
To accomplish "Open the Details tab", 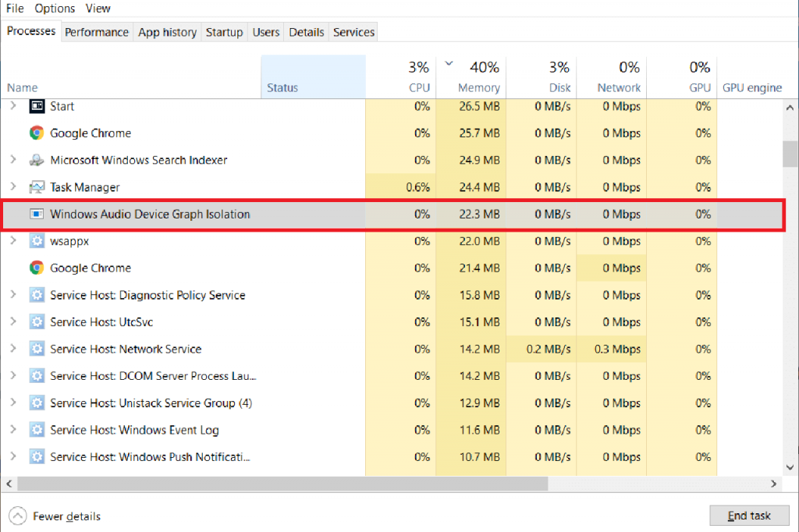I will point(306,32).
